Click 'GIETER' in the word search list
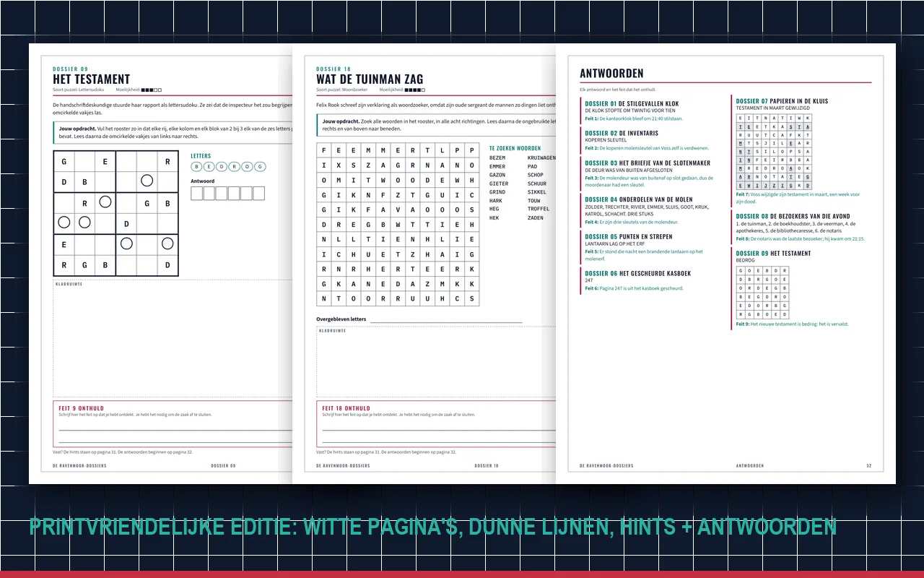Image resolution: width=924 pixels, height=578 pixels. [x=499, y=184]
